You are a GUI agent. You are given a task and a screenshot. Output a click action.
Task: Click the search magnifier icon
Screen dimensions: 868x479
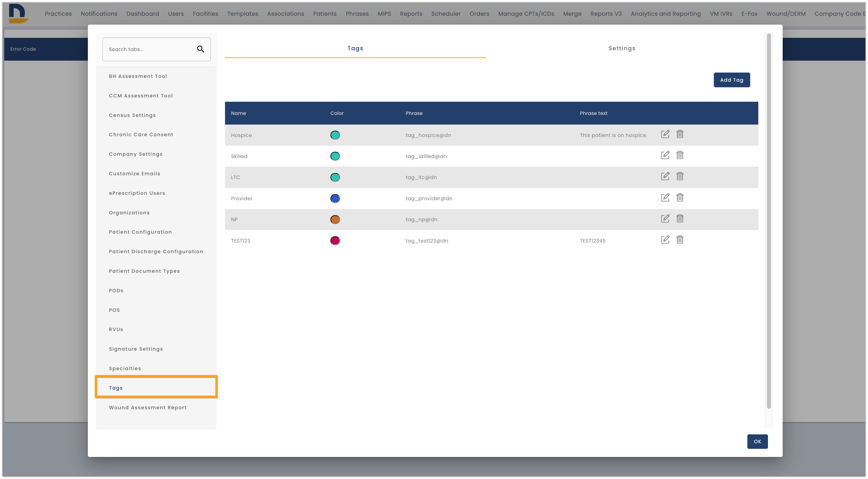[x=200, y=49]
